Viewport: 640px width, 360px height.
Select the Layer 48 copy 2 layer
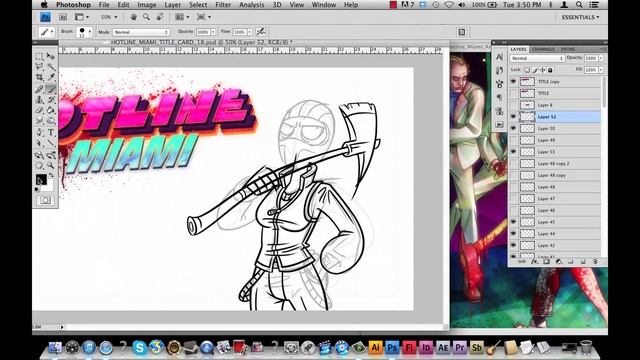pos(555,164)
